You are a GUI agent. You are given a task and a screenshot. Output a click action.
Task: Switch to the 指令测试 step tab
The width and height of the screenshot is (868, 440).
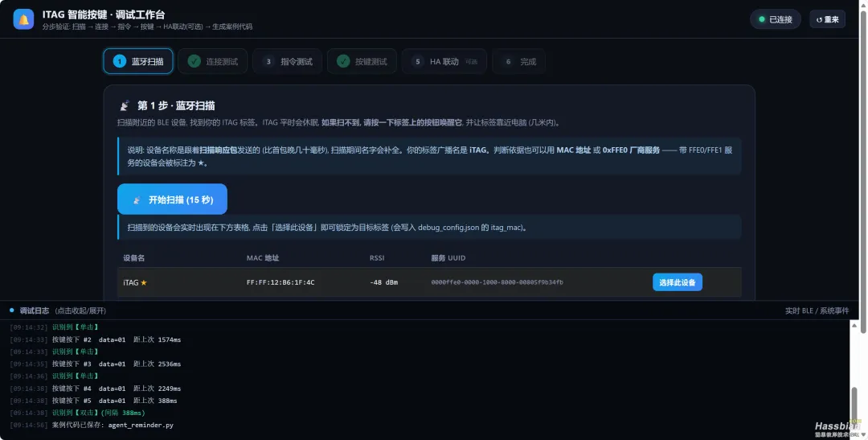[x=287, y=61]
